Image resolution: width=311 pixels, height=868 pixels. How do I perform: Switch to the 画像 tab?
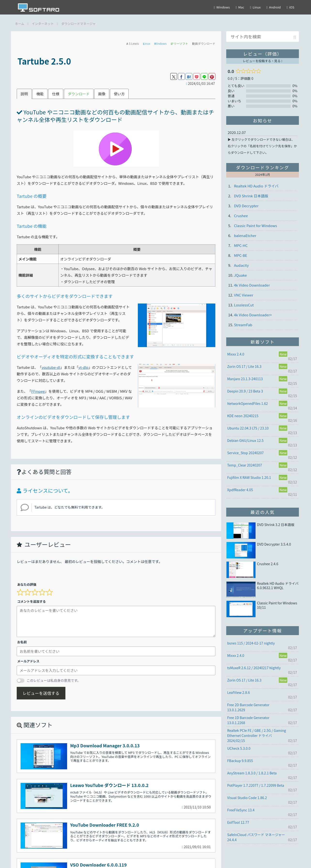point(101,94)
